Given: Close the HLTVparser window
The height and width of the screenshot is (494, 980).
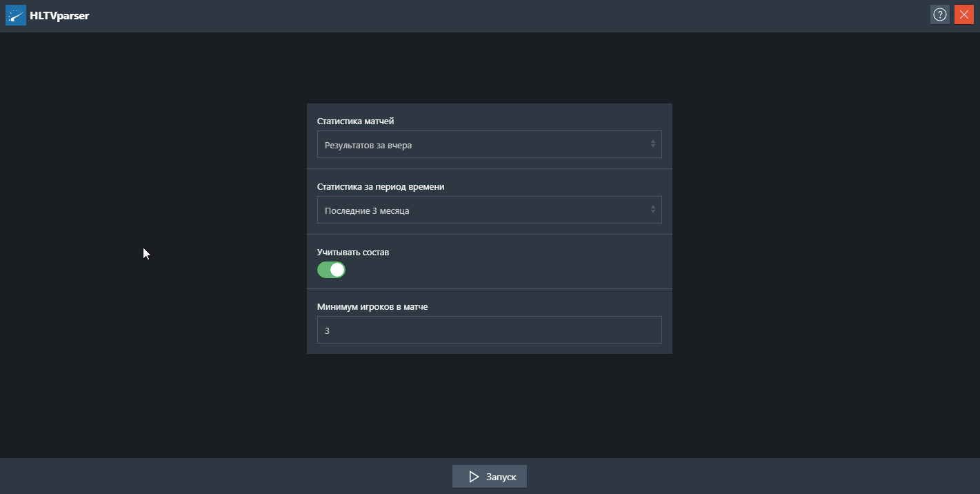Looking at the screenshot, I should 964,14.
